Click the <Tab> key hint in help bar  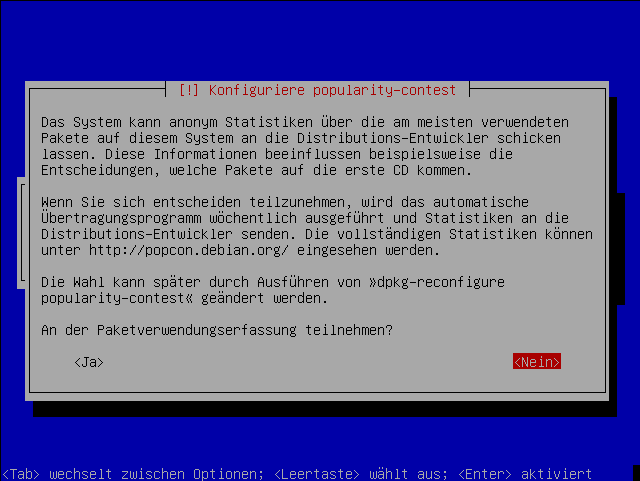tap(21, 474)
